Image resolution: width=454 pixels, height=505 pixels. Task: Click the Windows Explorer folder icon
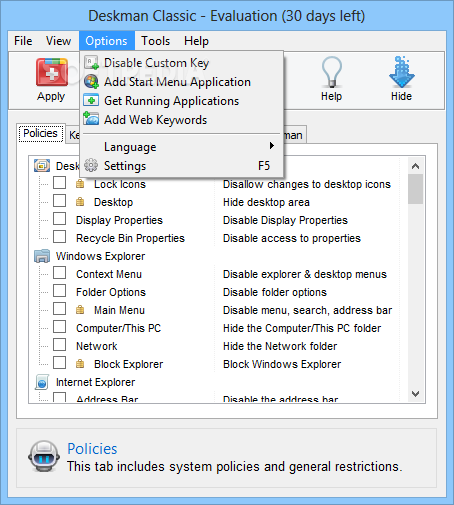(42, 256)
